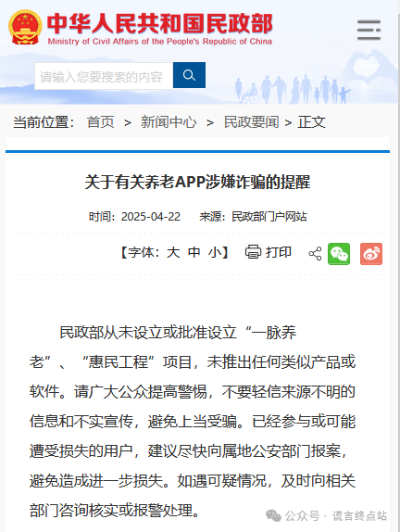Open 民政要闻 breadcrumb link
Viewport: 400px width, 532px height.
coord(251,122)
